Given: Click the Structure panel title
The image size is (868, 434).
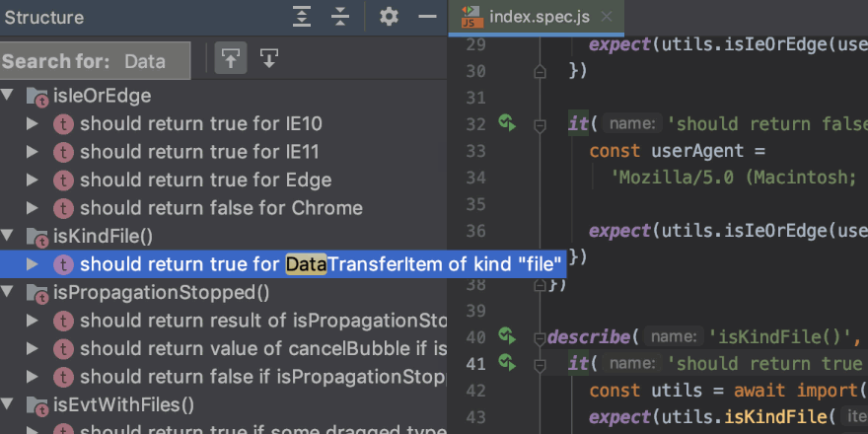Looking at the screenshot, I should (44, 17).
